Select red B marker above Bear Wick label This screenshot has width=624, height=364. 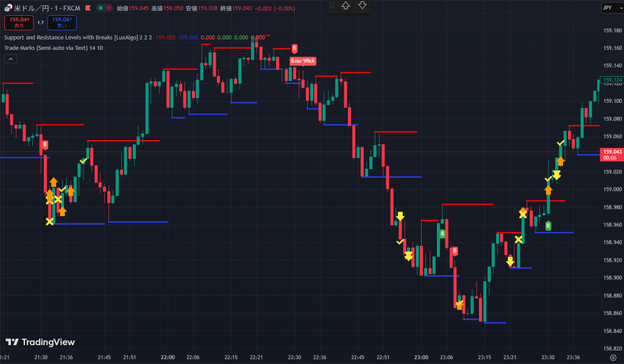295,48
